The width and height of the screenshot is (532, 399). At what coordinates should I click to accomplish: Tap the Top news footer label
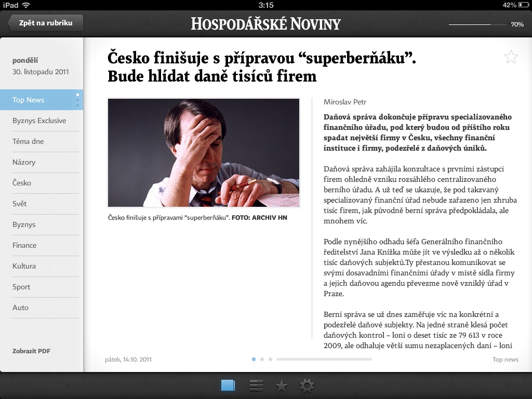tap(506, 360)
